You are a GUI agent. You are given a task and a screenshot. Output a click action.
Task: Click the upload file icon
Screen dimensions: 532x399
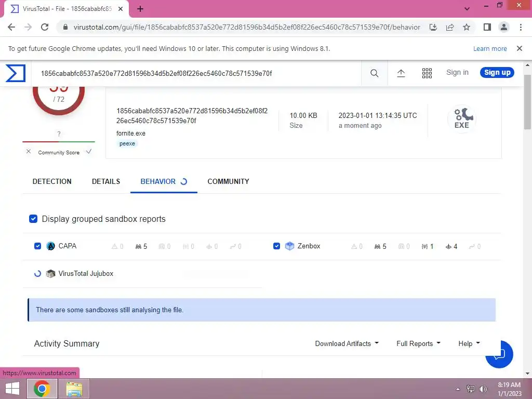pyautogui.click(x=401, y=73)
